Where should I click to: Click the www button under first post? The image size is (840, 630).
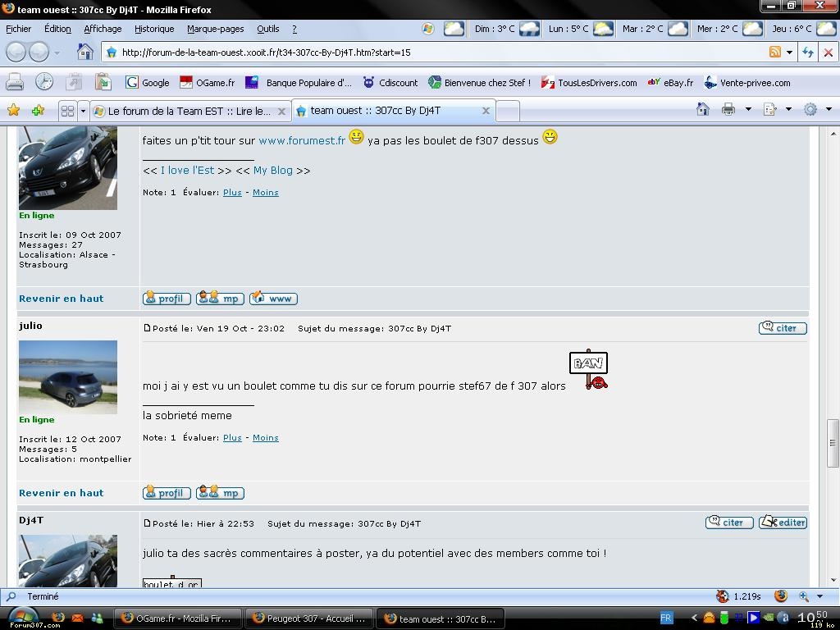pyautogui.click(x=273, y=299)
